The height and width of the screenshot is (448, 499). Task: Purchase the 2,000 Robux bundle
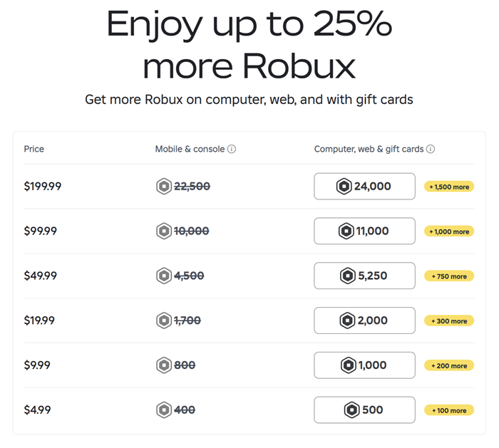(364, 321)
